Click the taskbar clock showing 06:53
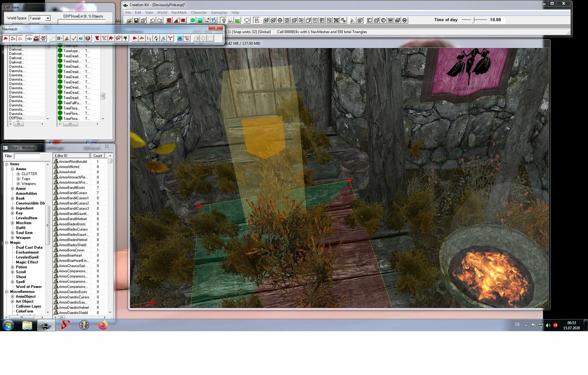The height and width of the screenshot is (375, 588). [x=571, y=325]
